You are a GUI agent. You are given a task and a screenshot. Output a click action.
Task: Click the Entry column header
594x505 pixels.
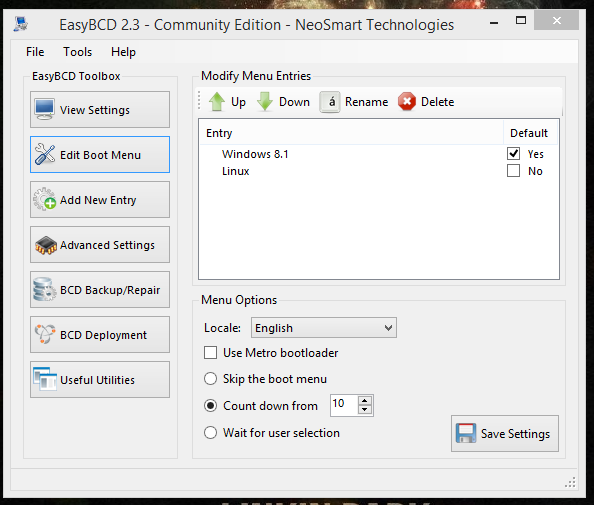tap(351, 133)
